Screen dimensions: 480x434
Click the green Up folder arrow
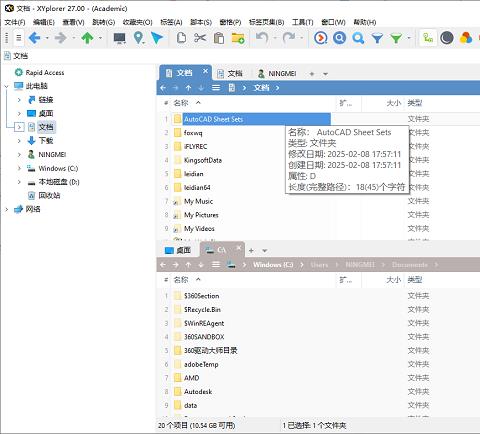pyautogui.click(x=87, y=38)
